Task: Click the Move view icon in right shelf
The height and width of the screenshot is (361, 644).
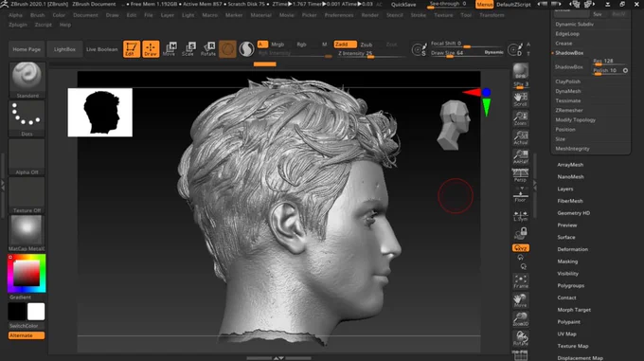Action: pyautogui.click(x=520, y=300)
